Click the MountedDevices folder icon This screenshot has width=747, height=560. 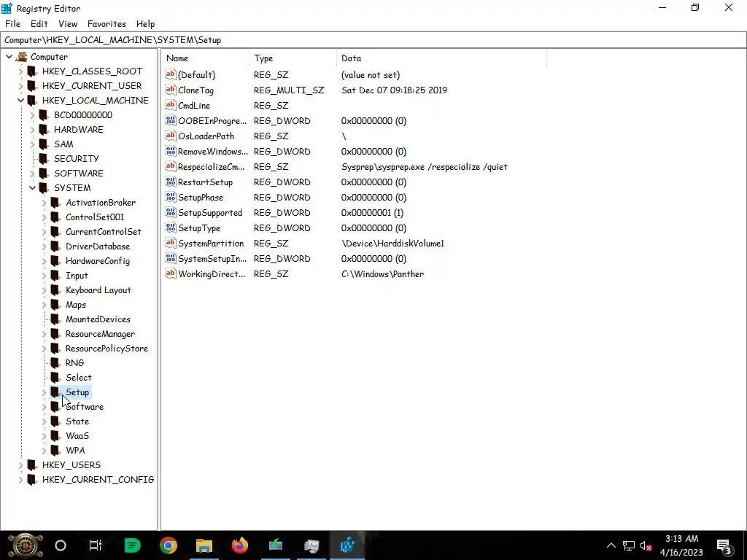[55, 319]
